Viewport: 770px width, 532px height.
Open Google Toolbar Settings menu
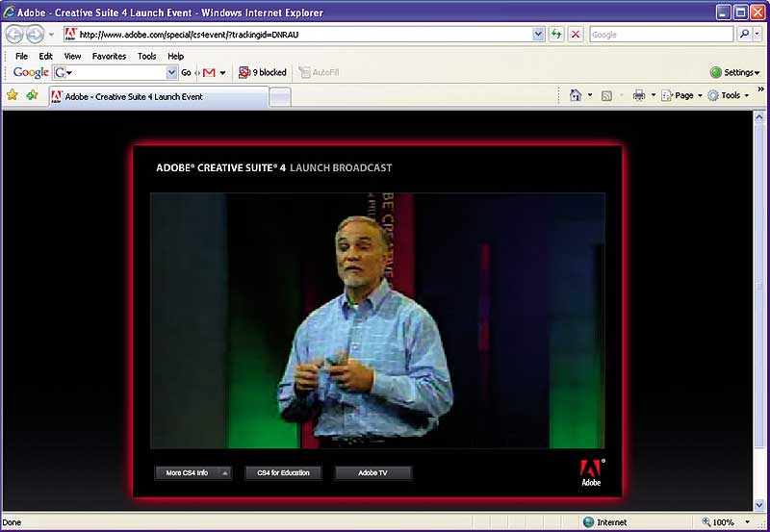(734, 73)
